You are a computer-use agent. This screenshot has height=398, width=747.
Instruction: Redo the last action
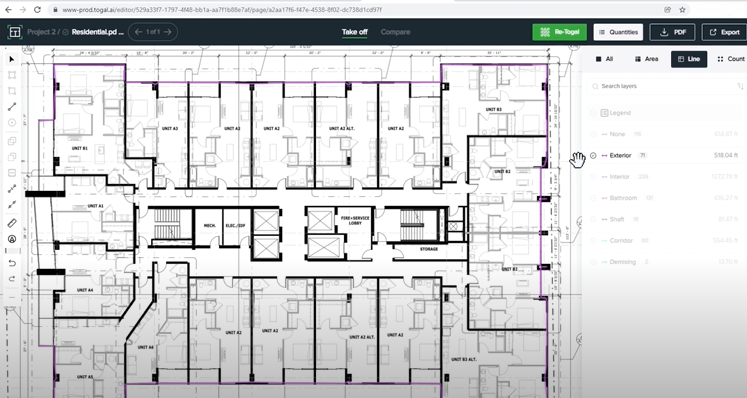click(x=12, y=279)
